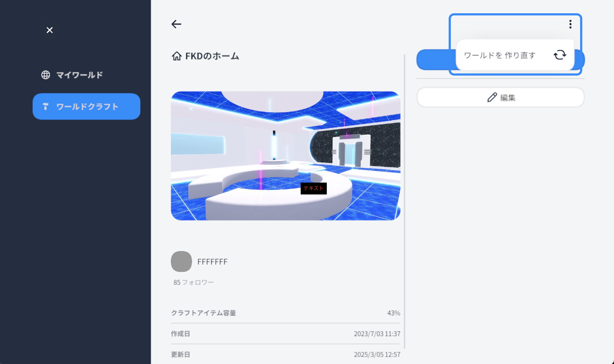614x364 pixels.
Task: Go back using the left arrow
Action: coord(176,24)
